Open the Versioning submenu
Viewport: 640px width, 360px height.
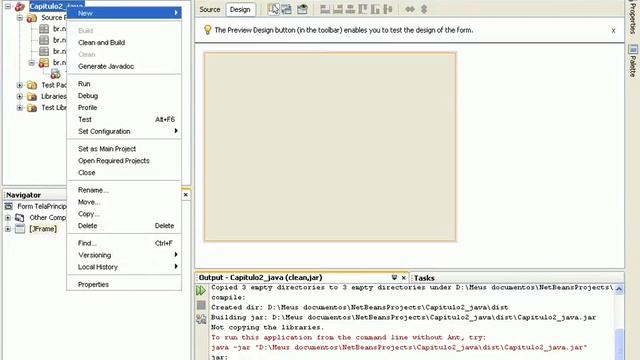click(124, 255)
